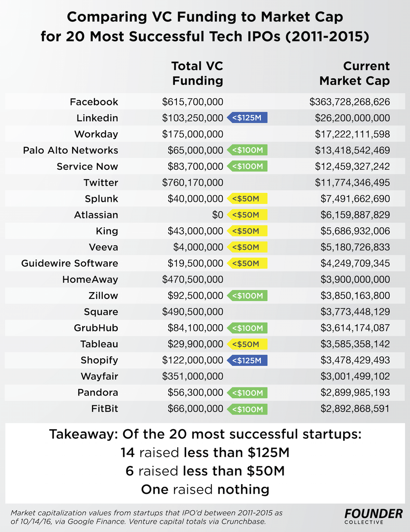410x532 pixels.
Task: Click the "One raised nothing" takeaway line
Action: click(x=205, y=489)
